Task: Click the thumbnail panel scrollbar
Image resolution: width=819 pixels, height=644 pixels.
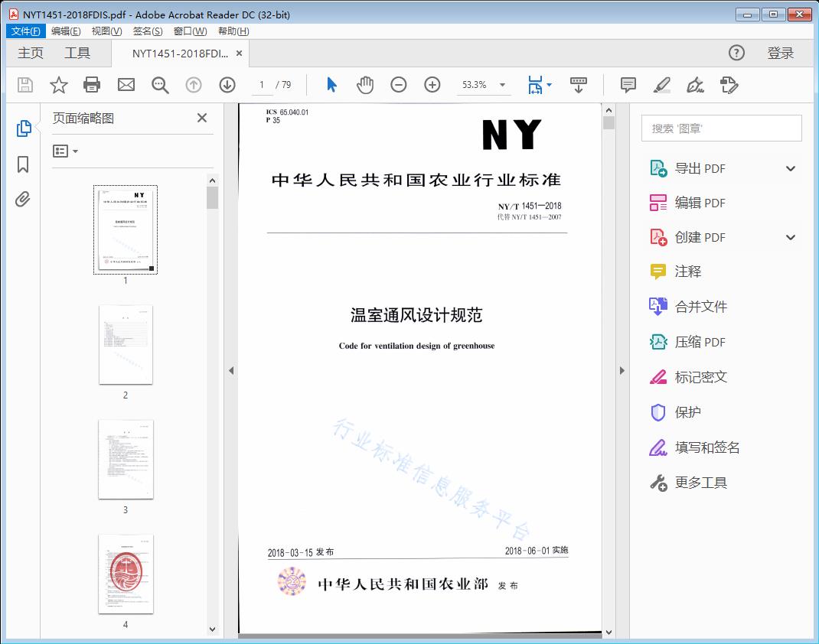Action: pos(213,382)
